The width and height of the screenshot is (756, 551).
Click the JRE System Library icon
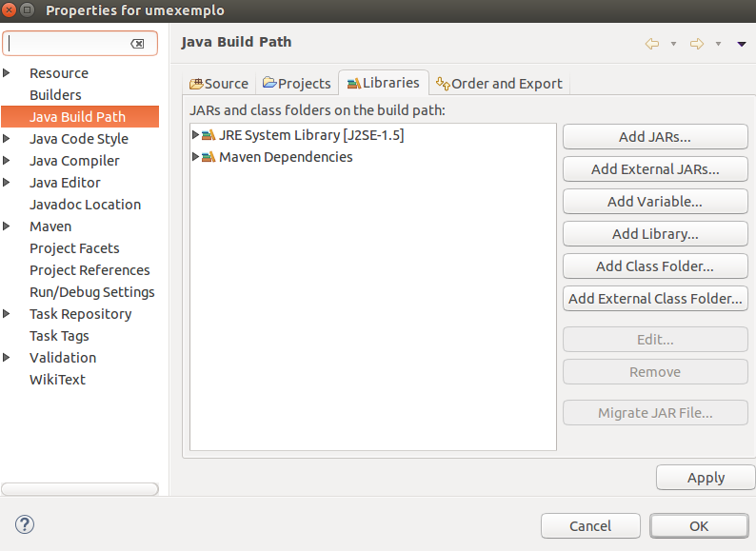[x=209, y=135]
